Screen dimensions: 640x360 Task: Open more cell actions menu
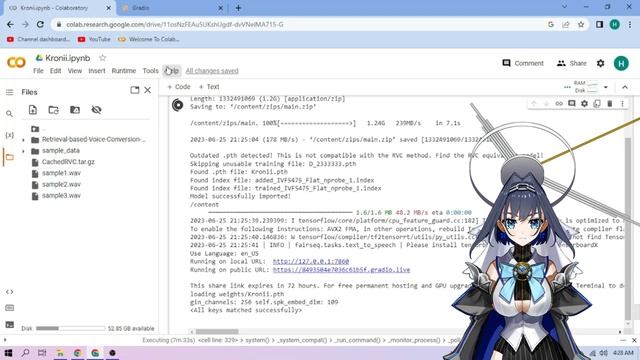click(x=622, y=104)
